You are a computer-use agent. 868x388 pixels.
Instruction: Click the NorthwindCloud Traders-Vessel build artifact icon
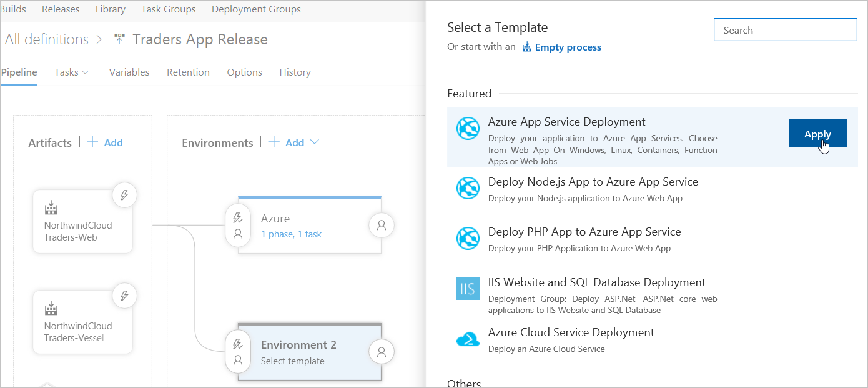(51, 308)
